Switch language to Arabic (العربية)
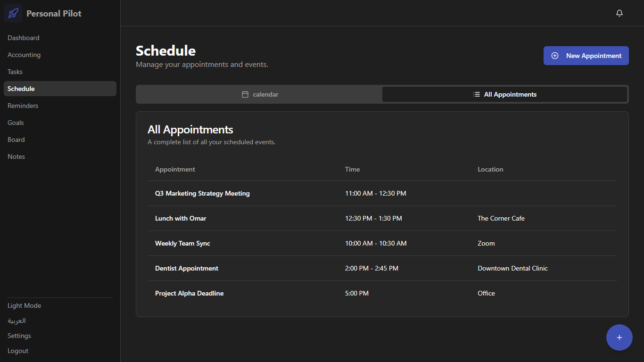644x362 pixels. [x=17, y=321]
